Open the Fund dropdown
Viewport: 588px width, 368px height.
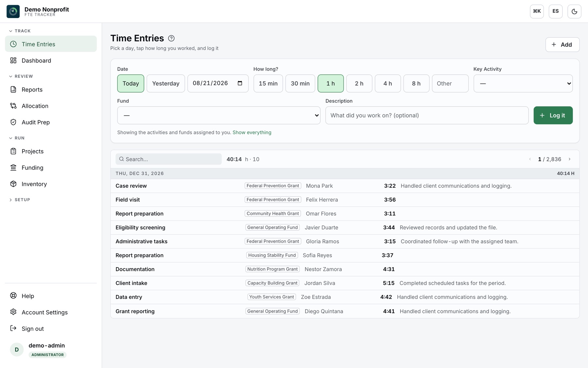[x=219, y=115]
